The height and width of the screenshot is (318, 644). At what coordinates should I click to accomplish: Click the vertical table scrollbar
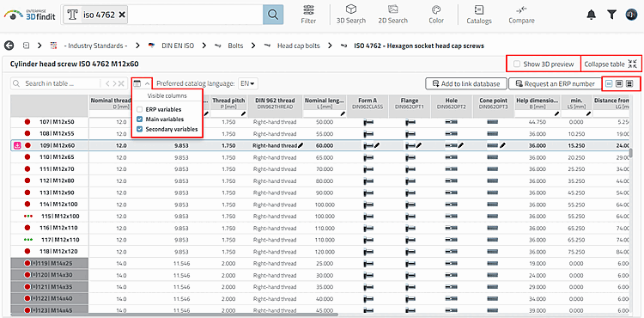630,153
